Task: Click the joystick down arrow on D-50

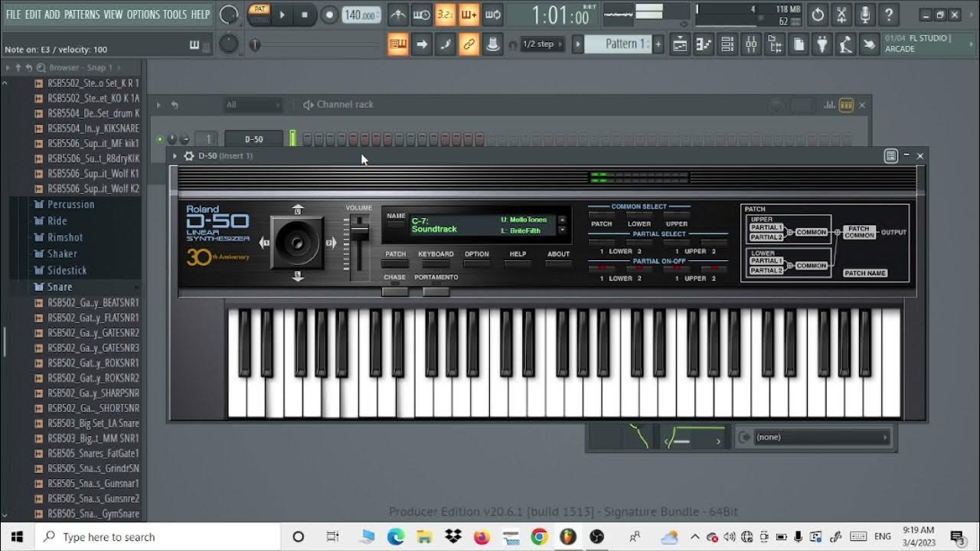Action: click(x=298, y=276)
